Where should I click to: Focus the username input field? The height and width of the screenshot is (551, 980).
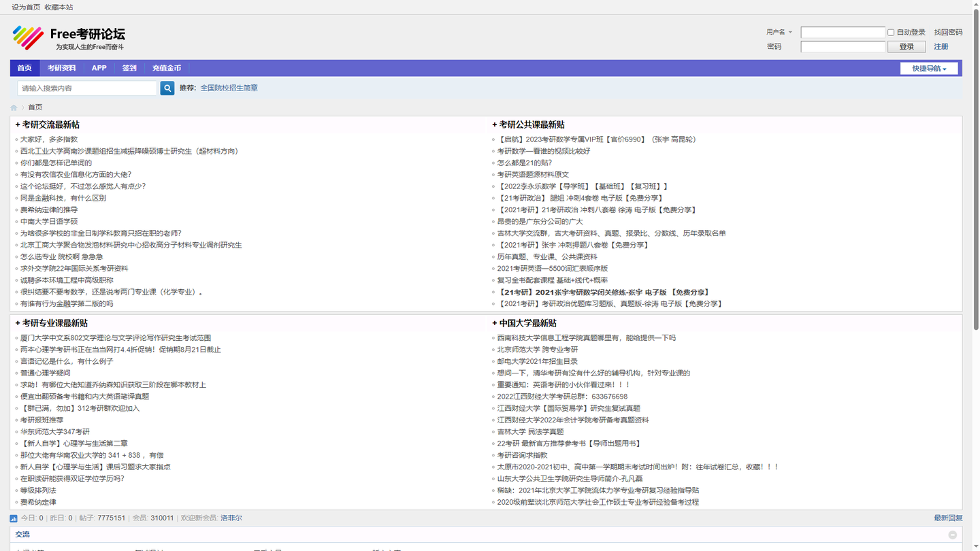click(x=843, y=32)
